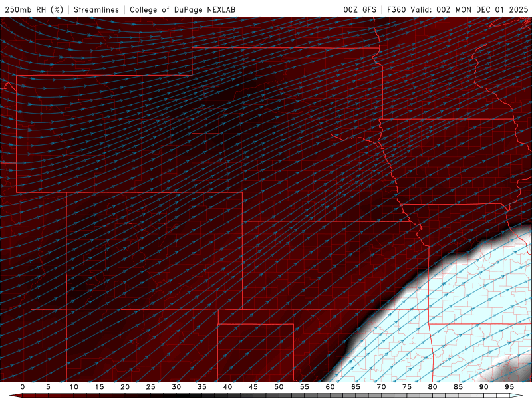
Task: Click the colorbar label "20"
Action: point(125,387)
